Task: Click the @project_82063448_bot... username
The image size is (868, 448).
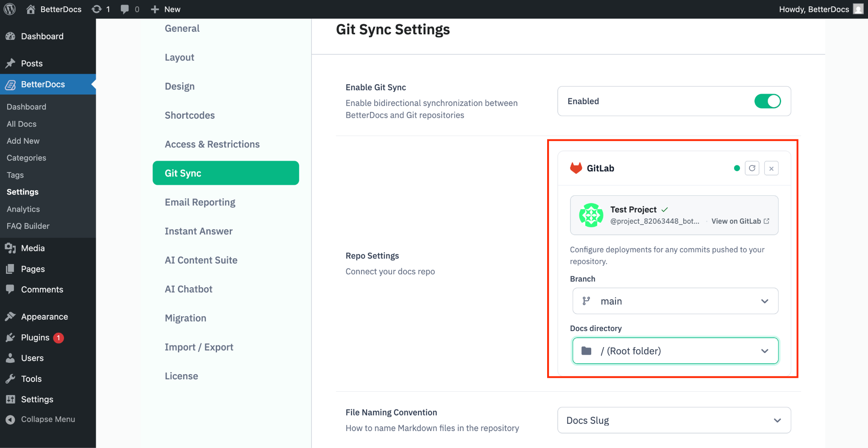Action: click(x=655, y=221)
